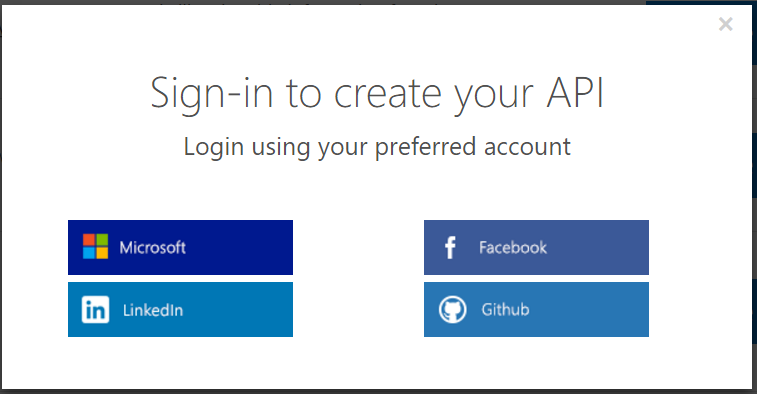
Task: Click the red square in Microsoft logo
Action: coord(89,240)
